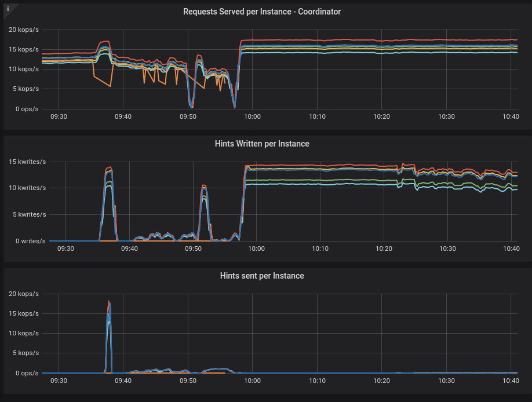Click '5 kops/s' label in Coordinator panel
This screenshot has width=532, height=402.
tap(25, 89)
